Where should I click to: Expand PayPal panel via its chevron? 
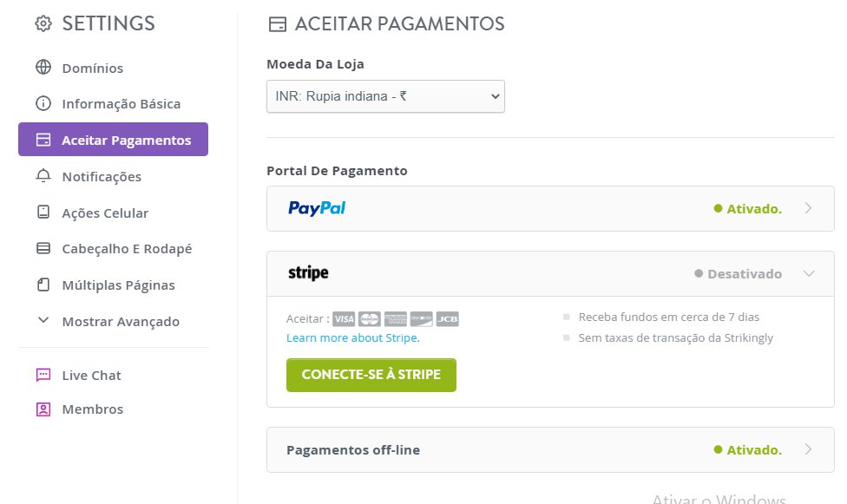tap(808, 208)
